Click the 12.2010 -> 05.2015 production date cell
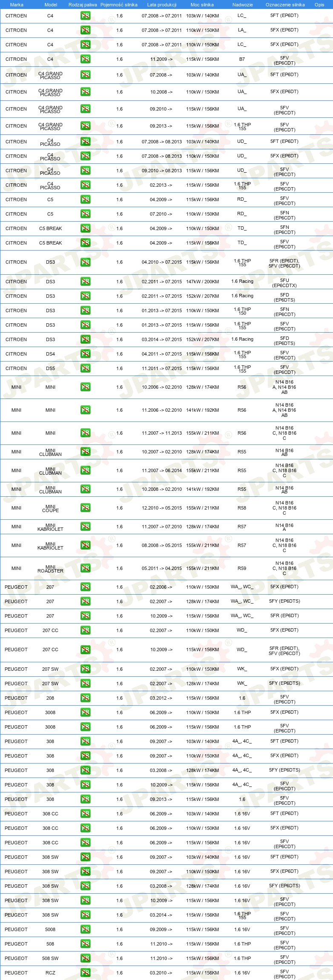The image size is (333, 980). 162,508
